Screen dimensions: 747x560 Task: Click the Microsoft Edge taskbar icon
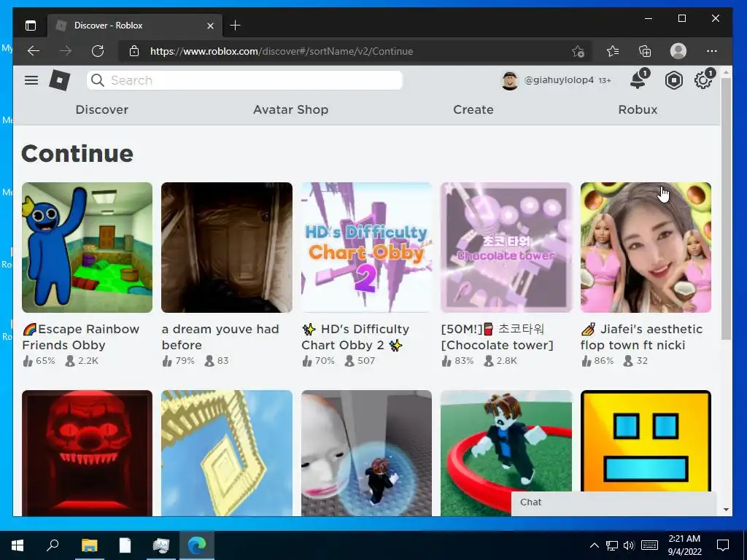[196, 545]
